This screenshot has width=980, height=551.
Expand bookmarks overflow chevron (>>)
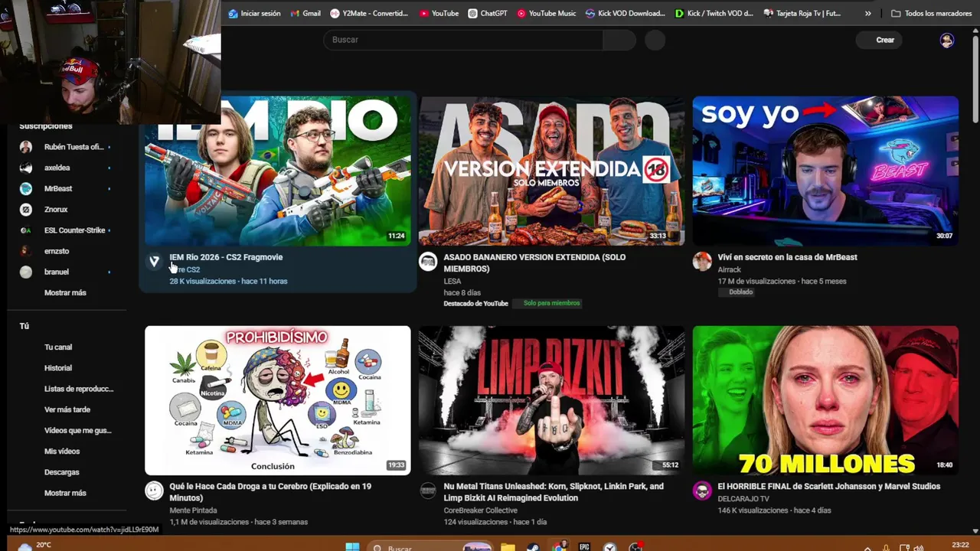(867, 13)
